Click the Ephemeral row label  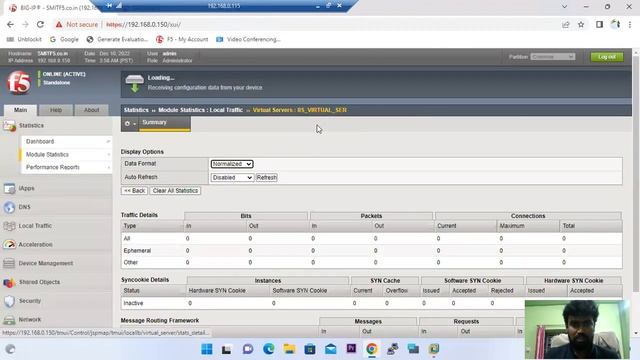coord(137,251)
